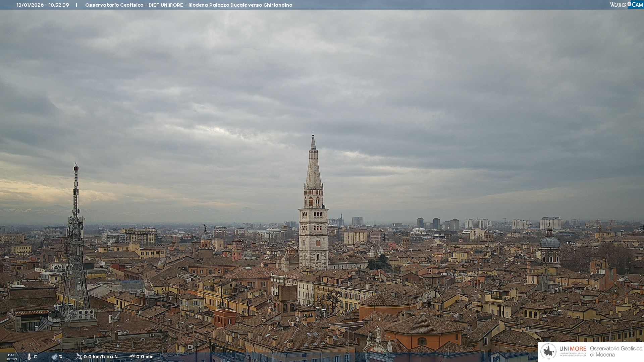Click the WEATHER word in top logo
The image size is (644, 362).
coord(618,5)
